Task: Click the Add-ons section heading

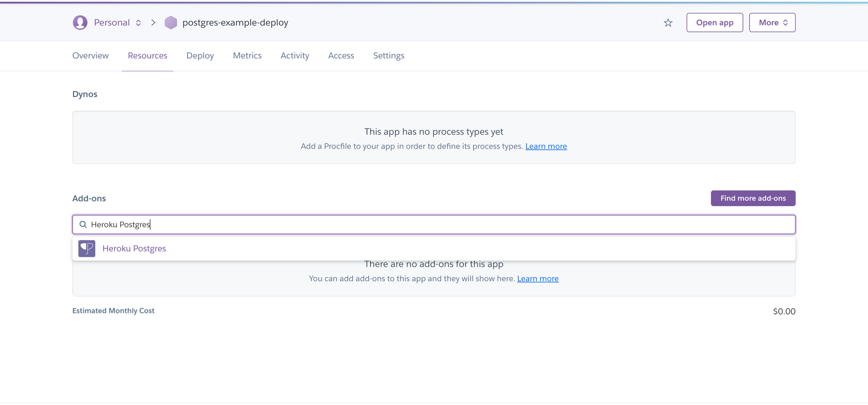Action: (x=89, y=198)
